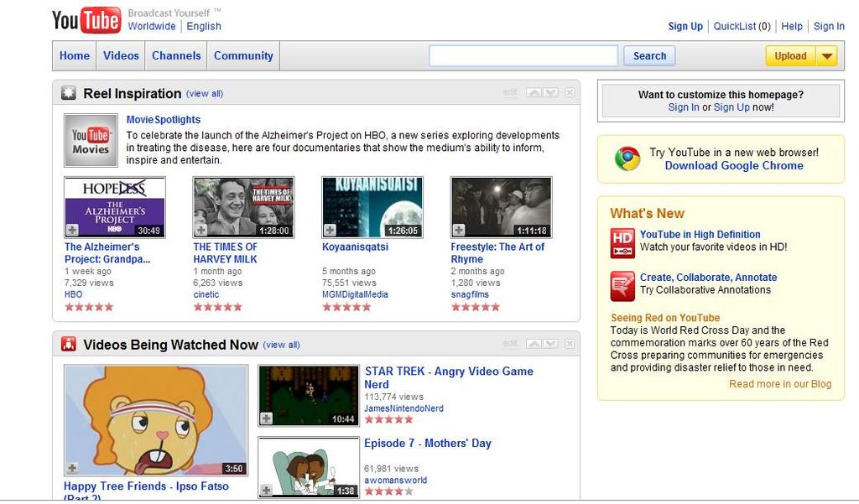Focus the search input field
The image size is (859, 504).
click(x=523, y=56)
